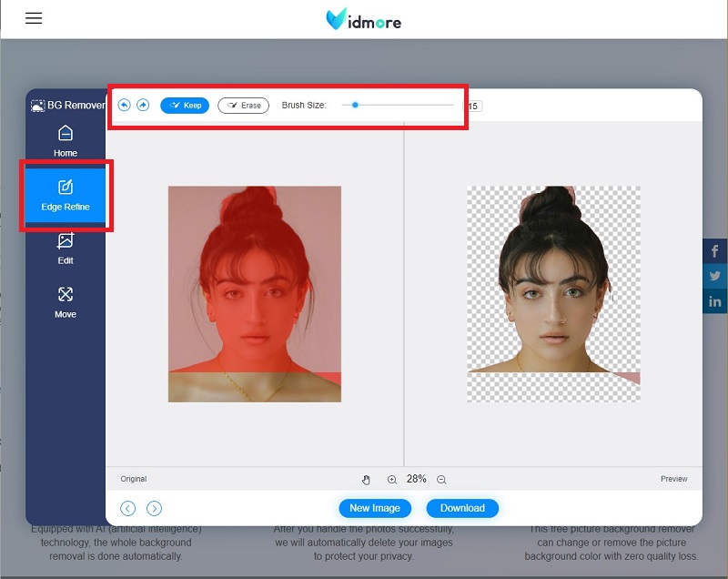The image size is (728, 579).
Task: Open the hamburger menu
Action: coord(34,18)
